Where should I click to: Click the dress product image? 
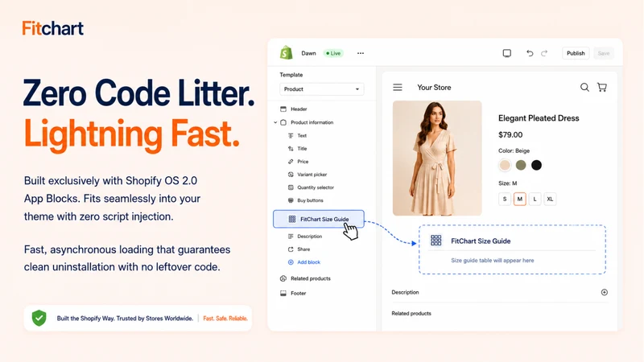[437, 158]
